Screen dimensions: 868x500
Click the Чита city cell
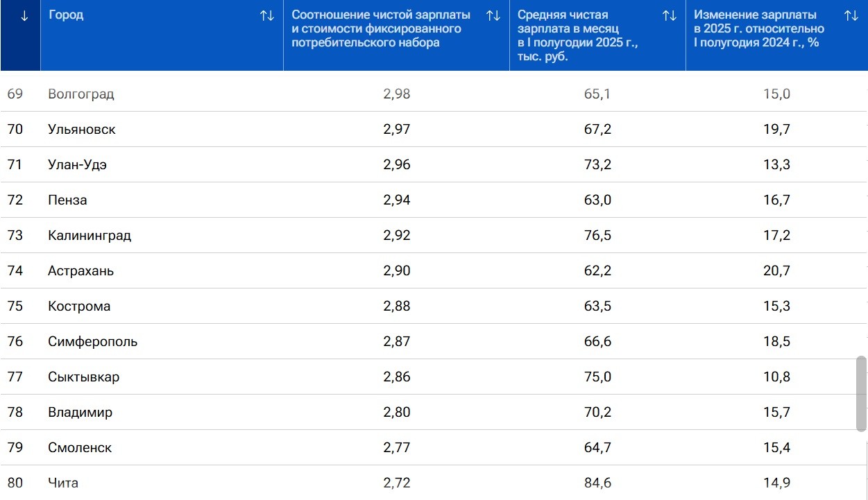[63, 483]
